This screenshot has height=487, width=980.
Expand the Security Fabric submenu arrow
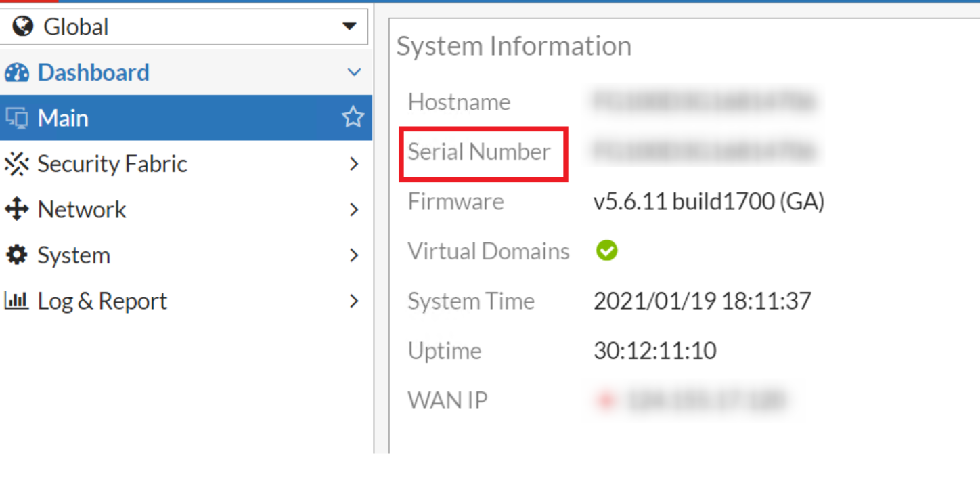(354, 164)
